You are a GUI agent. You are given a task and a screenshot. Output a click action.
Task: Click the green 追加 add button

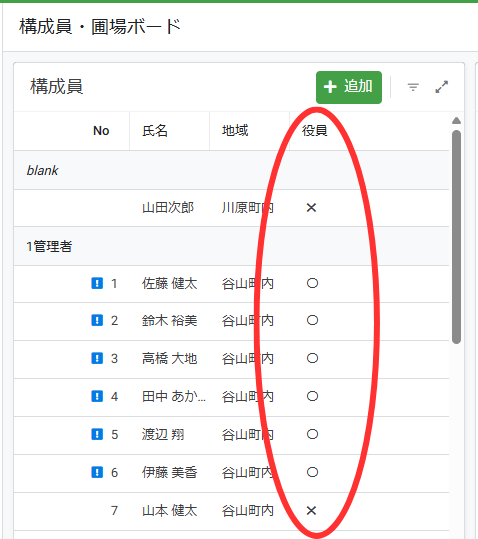pos(348,87)
